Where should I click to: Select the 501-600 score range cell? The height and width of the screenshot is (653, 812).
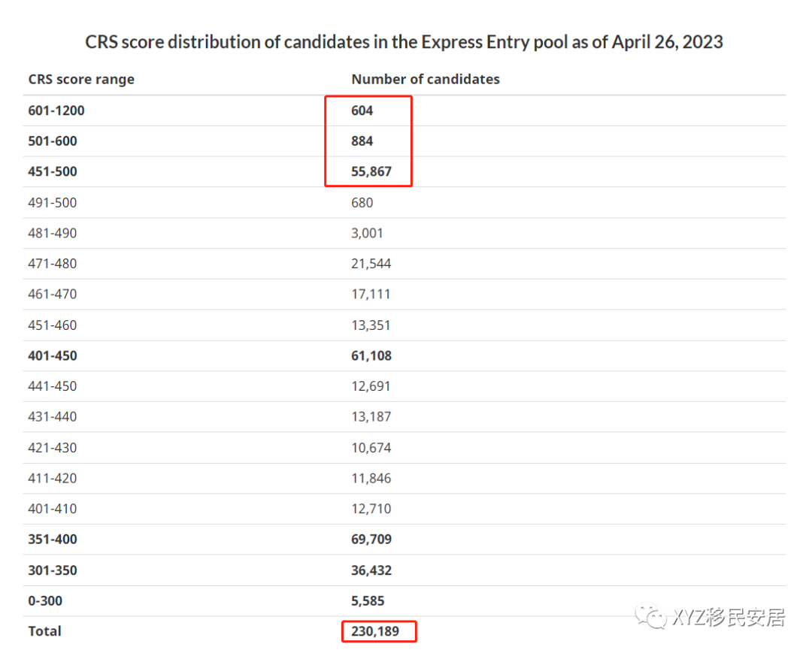pos(53,141)
